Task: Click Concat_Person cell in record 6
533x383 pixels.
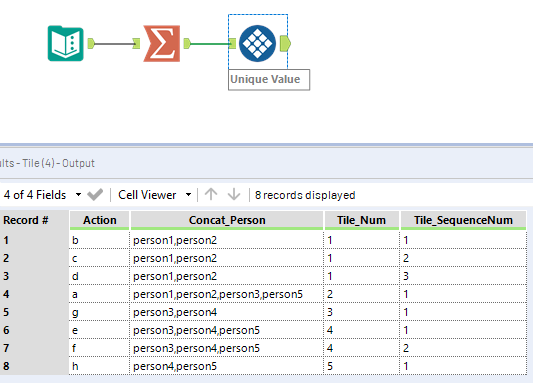Action: [x=227, y=330]
